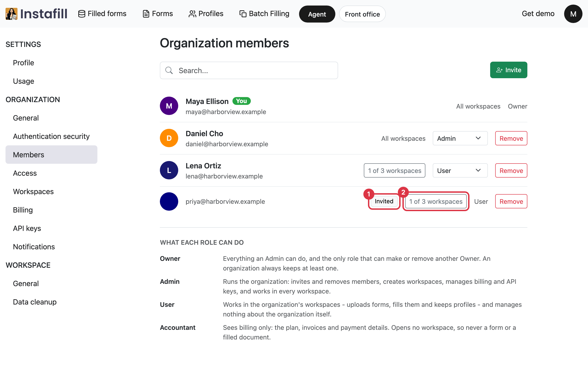Click Maya's Owner role label
Screen dimensions: 588x368
[517, 106]
